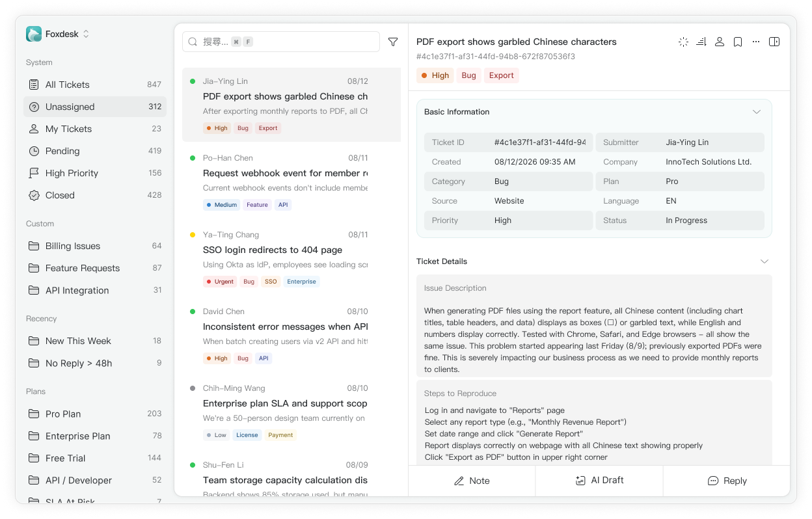This screenshot has height=519, width=812.
Task: Bookmark this ticket using the bookmark icon
Action: (x=737, y=41)
